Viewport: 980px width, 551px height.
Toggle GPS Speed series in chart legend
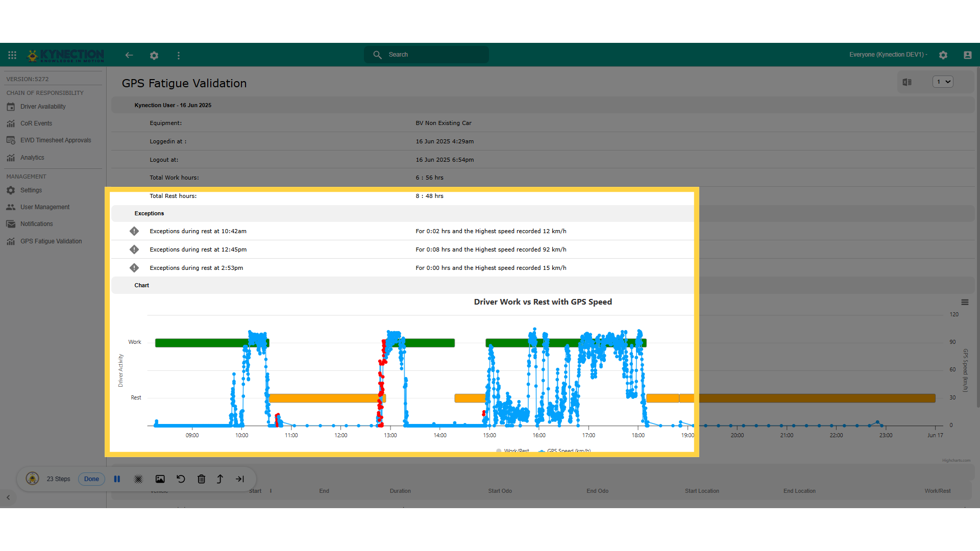click(565, 450)
